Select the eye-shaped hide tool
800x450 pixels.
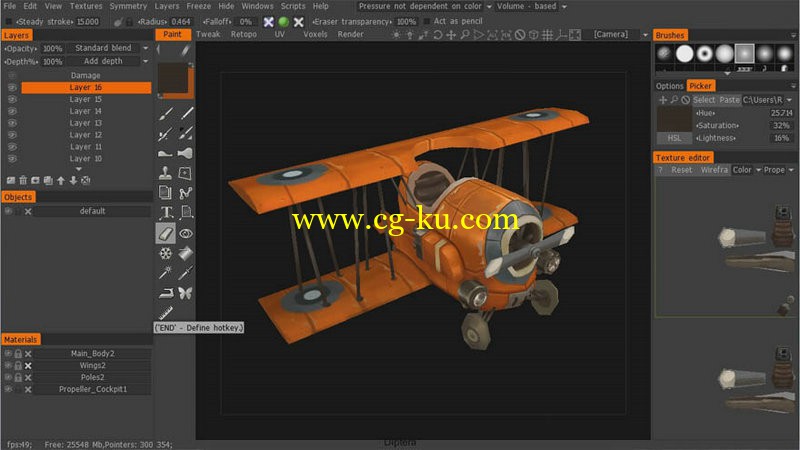pyautogui.click(x=186, y=233)
